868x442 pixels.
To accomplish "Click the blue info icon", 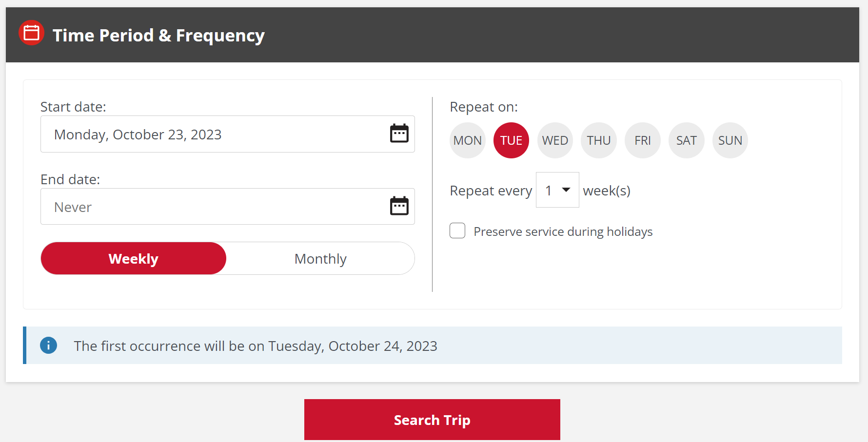I will click(48, 346).
